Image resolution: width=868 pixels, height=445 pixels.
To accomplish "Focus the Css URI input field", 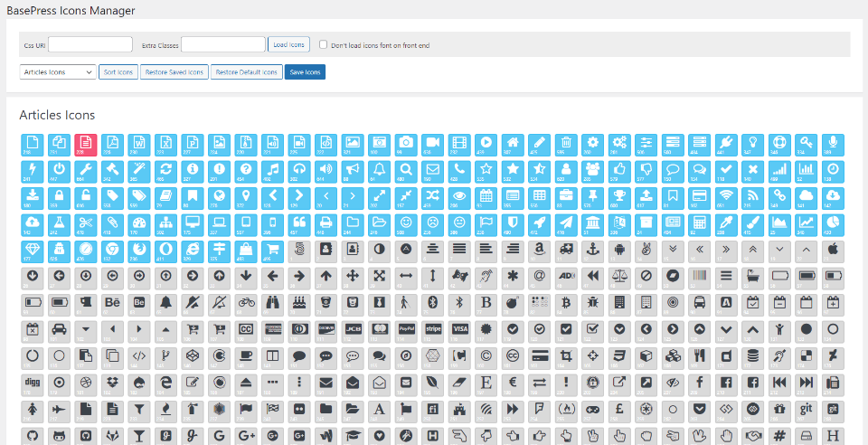I will click(90, 44).
